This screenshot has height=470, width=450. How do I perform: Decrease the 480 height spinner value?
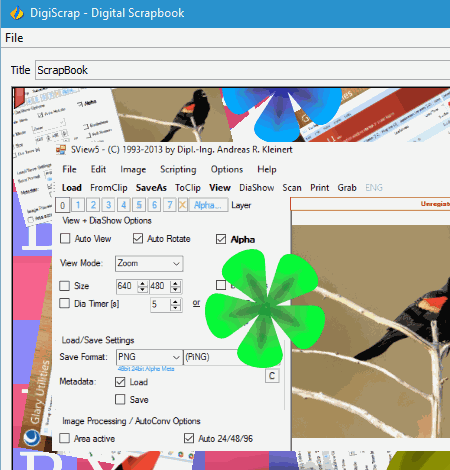pos(175,290)
